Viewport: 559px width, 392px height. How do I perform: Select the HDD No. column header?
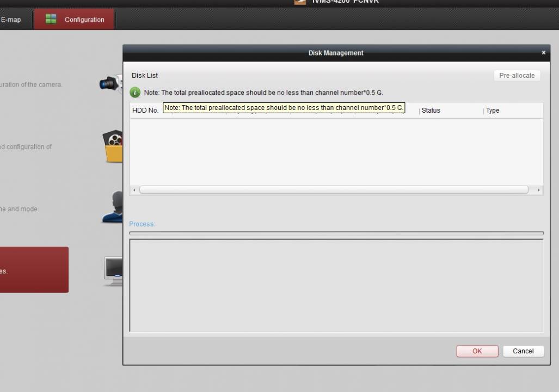145,110
